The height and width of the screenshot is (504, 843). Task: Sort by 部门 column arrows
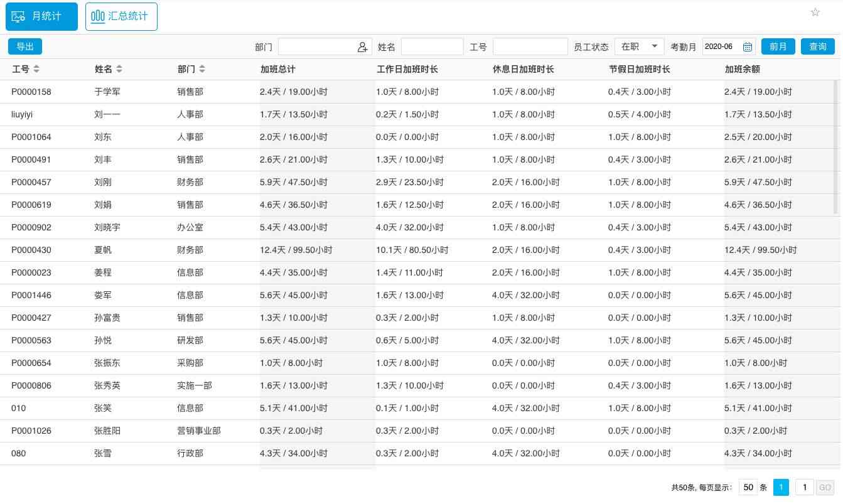(x=202, y=69)
